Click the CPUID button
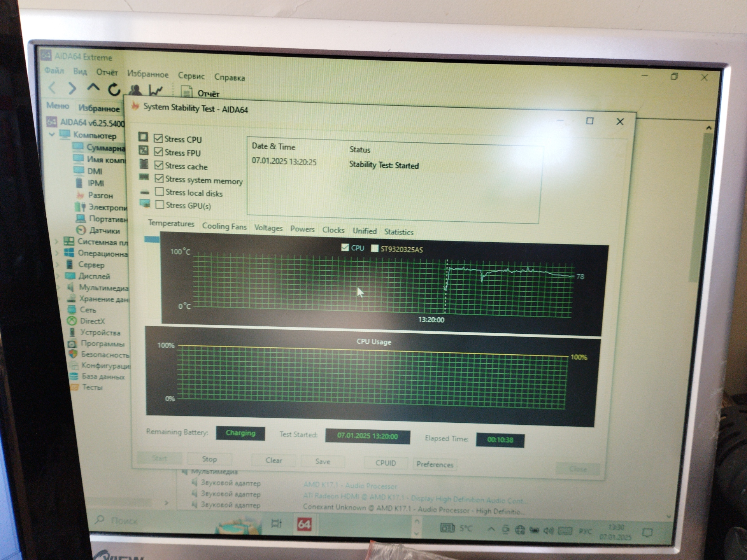Screen dimensions: 747x560 coord(385,463)
